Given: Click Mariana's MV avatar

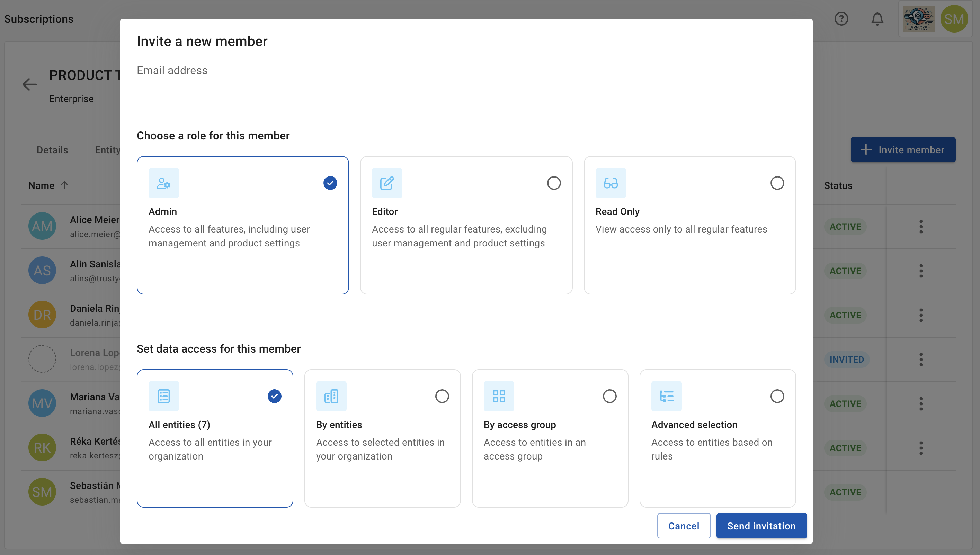Looking at the screenshot, I should click(x=42, y=403).
